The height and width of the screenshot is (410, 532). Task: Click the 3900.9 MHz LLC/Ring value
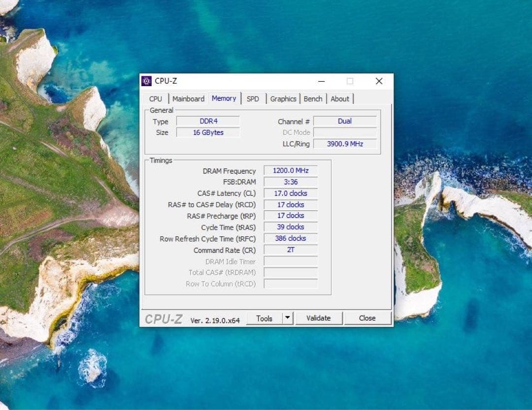345,144
